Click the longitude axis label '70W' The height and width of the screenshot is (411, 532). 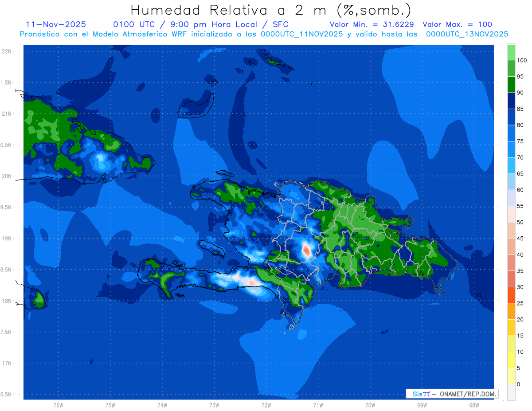click(x=370, y=405)
